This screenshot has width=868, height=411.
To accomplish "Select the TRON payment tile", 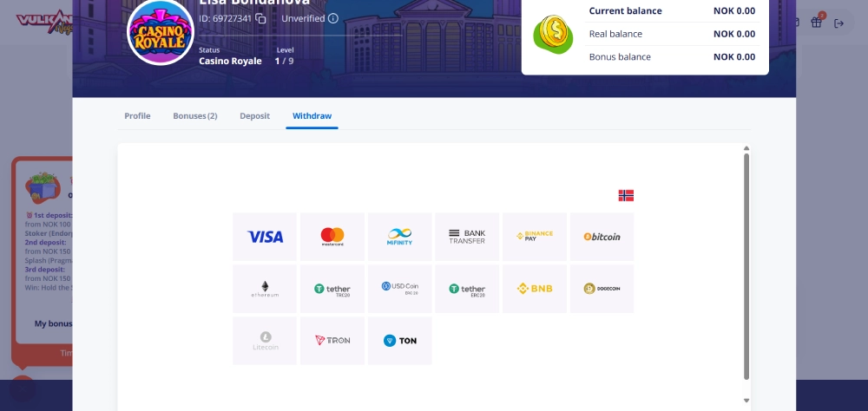I will (x=332, y=341).
